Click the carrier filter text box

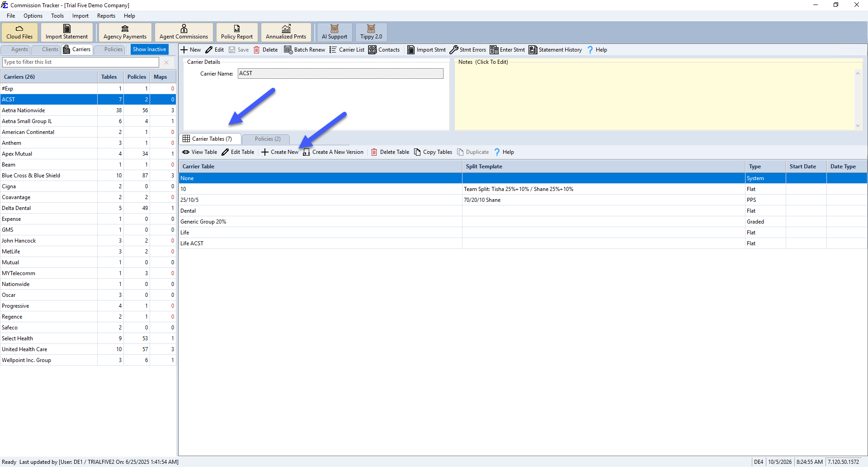(x=81, y=62)
